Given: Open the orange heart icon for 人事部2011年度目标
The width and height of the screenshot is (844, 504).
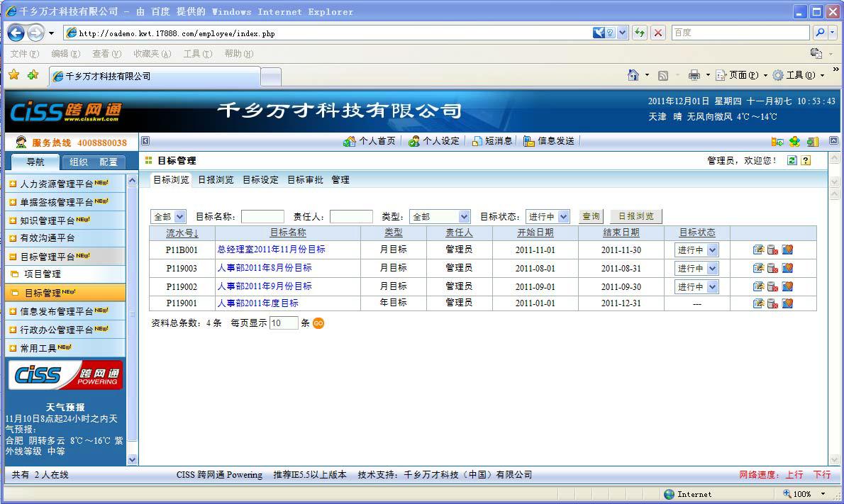Looking at the screenshot, I should point(787,303).
